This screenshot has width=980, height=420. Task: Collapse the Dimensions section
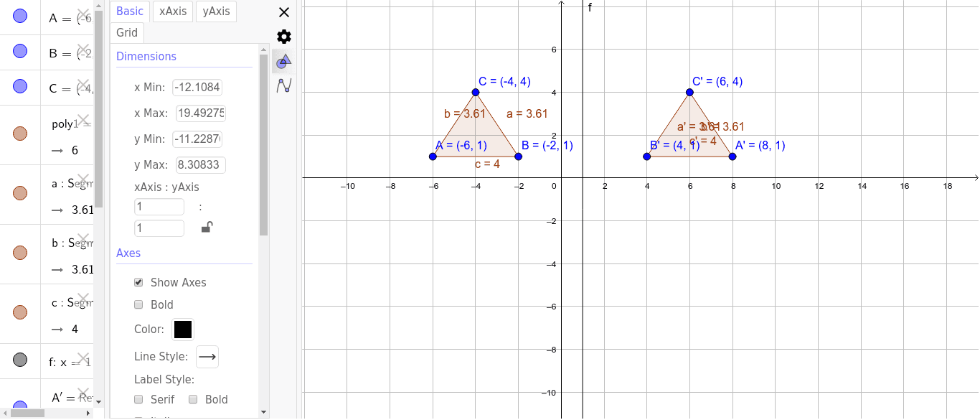pos(146,56)
